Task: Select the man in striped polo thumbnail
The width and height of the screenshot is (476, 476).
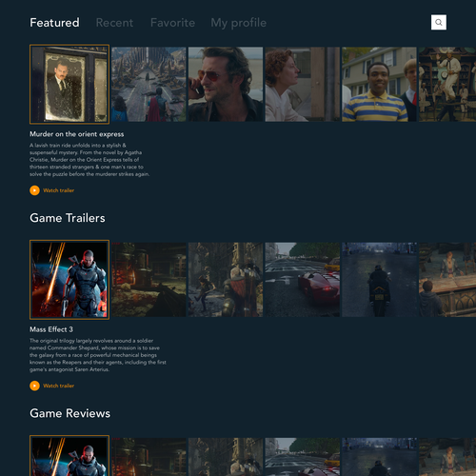Action: coord(379,85)
